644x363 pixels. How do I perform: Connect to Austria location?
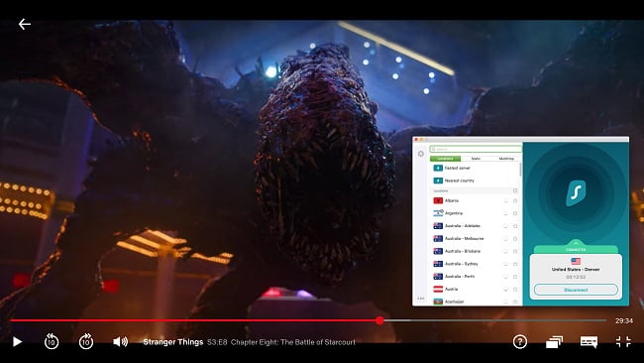476,289
